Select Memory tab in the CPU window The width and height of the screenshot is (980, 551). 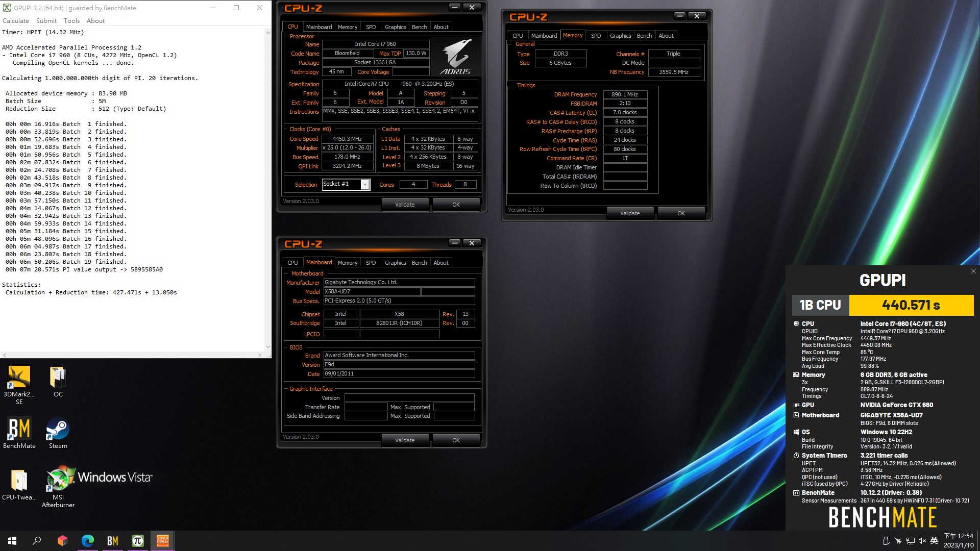coord(348,27)
